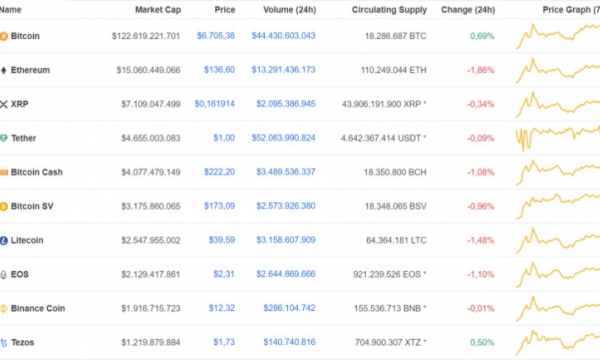
Task: Click Binance Coin volume $286.104.742
Action: pyautogui.click(x=289, y=308)
